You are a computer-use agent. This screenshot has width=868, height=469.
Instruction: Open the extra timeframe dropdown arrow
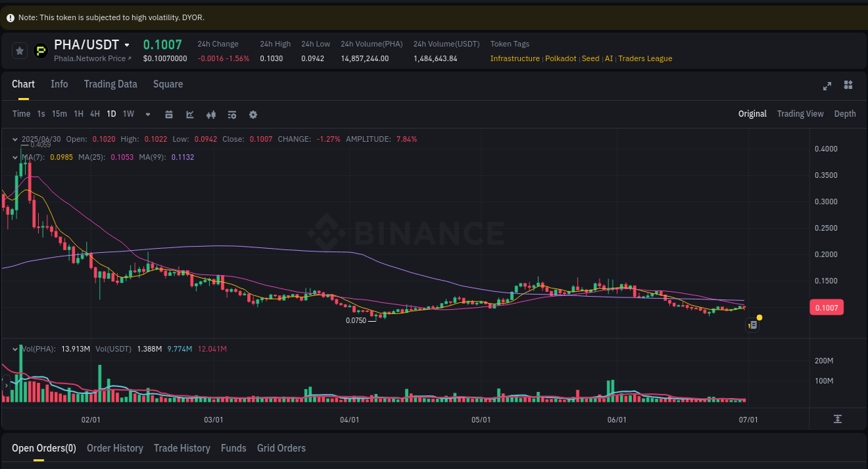click(x=147, y=114)
